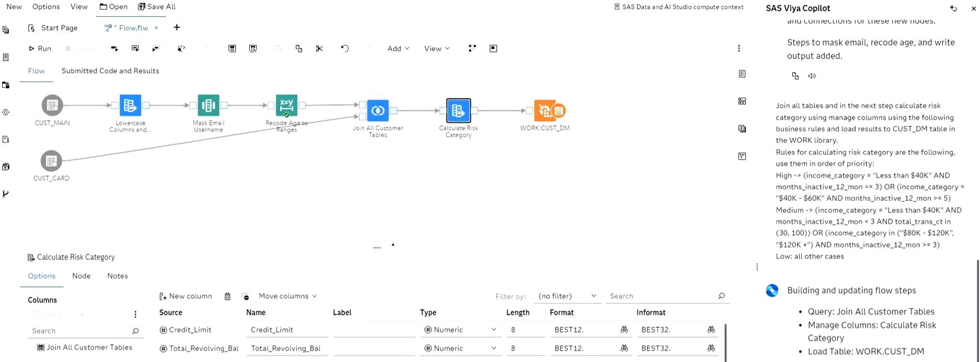The image size is (980, 362).
Task: Open the Type dropdown for Total_Revolving_Bal
Action: pyautogui.click(x=460, y=348)
